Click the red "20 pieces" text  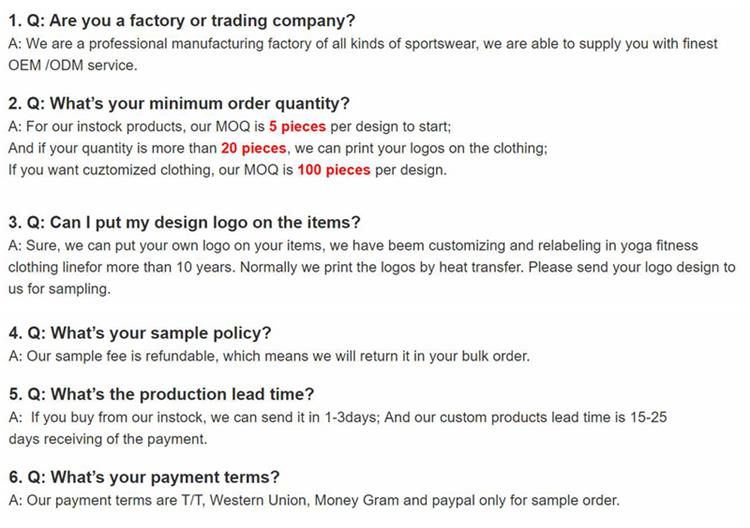coord(253,148)
